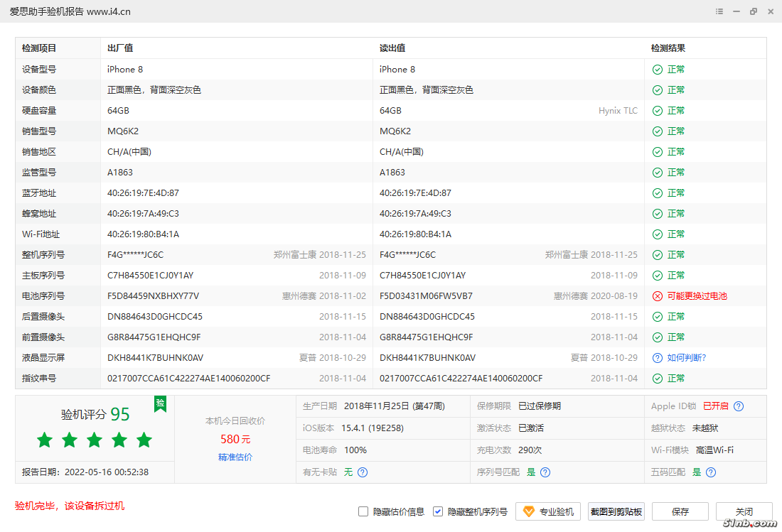This screenshot has height=532, width=782.
Task: Click the help icon next to 有无卡贴
Action: (363, 472)
